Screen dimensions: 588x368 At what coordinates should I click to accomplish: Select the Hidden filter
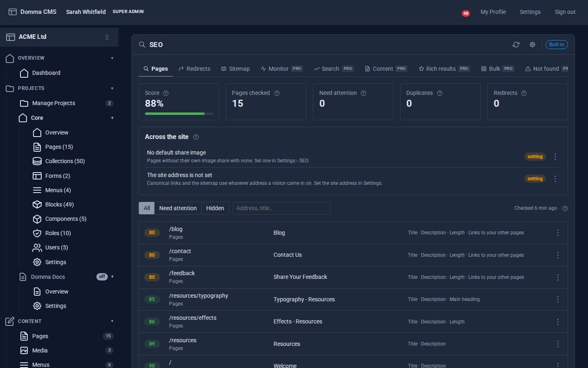(215, 208)
